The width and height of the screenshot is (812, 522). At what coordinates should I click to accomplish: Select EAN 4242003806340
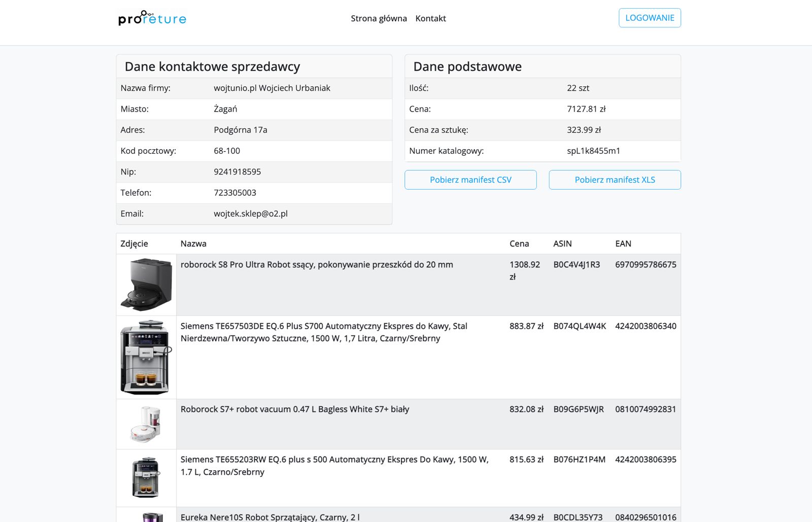click(x=646, y=326)
